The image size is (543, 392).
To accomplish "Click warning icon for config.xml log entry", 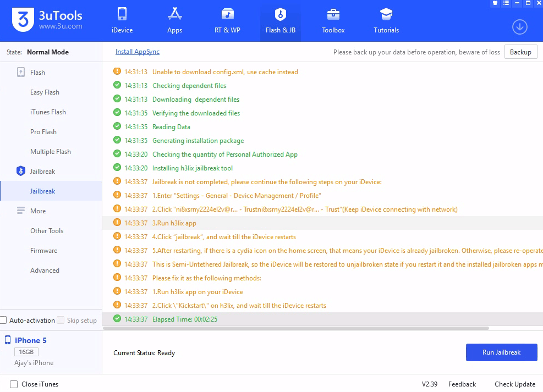I will coord(117,71).
